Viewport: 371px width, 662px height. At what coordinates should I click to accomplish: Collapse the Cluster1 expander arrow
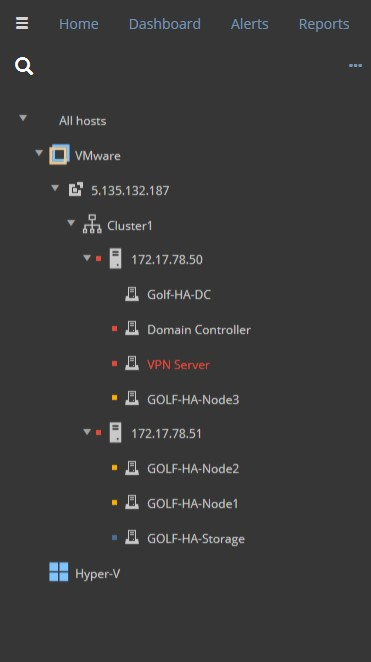(71, 222)
